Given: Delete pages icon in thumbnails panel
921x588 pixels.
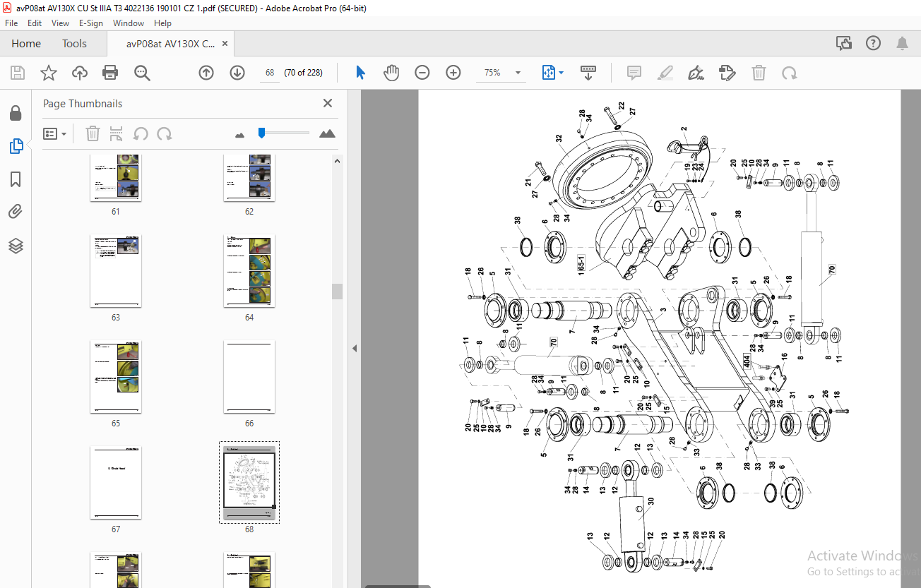Looking at the screenshot, I should tap(93, 133).
